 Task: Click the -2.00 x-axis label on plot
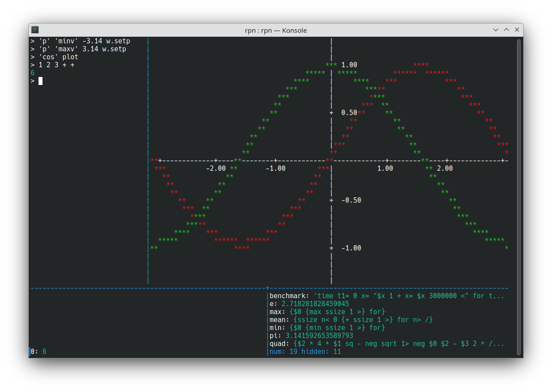[216, 169]
